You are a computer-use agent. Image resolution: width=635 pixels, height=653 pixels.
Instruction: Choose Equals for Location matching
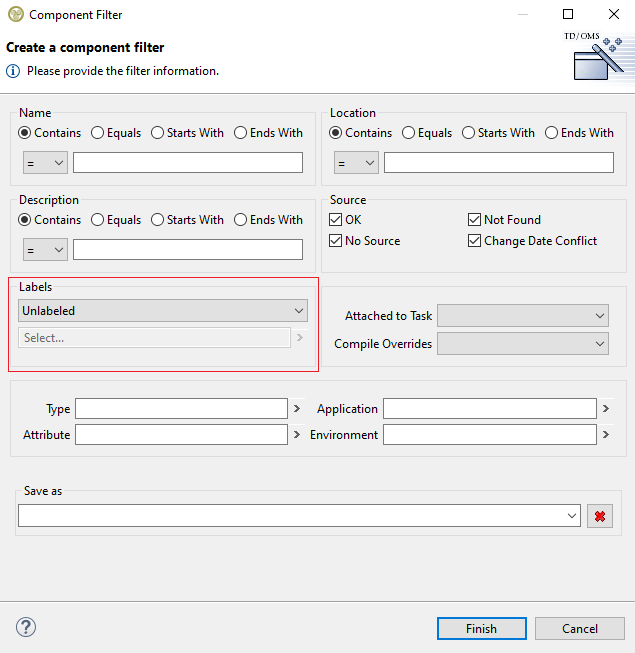(x=409, y=133)
